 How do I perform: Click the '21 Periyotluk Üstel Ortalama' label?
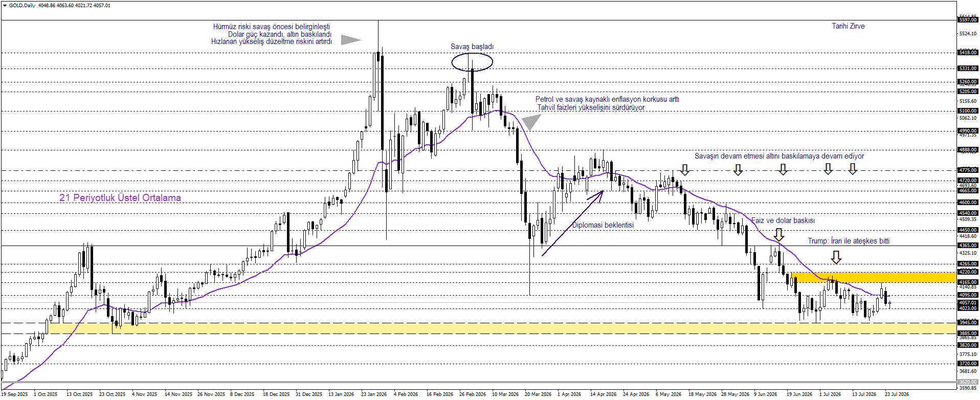[x=120, y=197]
